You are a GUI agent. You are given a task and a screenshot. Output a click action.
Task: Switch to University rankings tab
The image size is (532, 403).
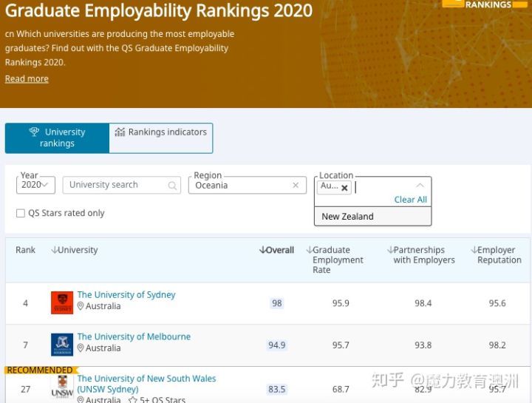point(57,138)
